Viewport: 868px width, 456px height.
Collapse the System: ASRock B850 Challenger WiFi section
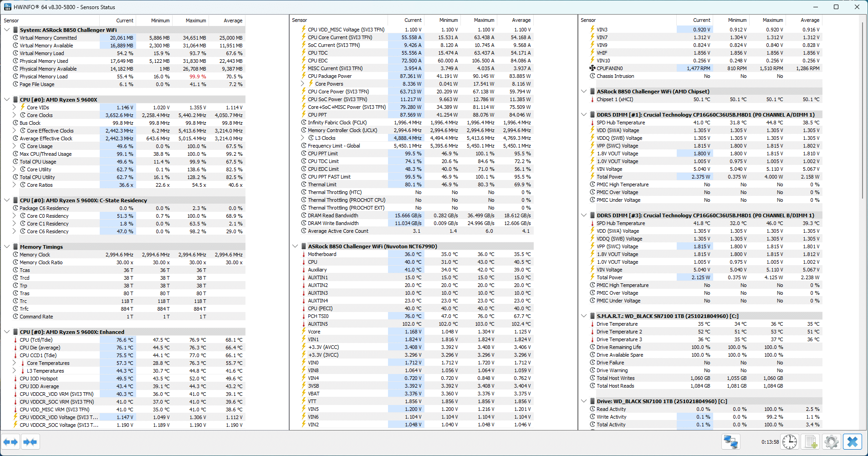click(x=7, y=30)
